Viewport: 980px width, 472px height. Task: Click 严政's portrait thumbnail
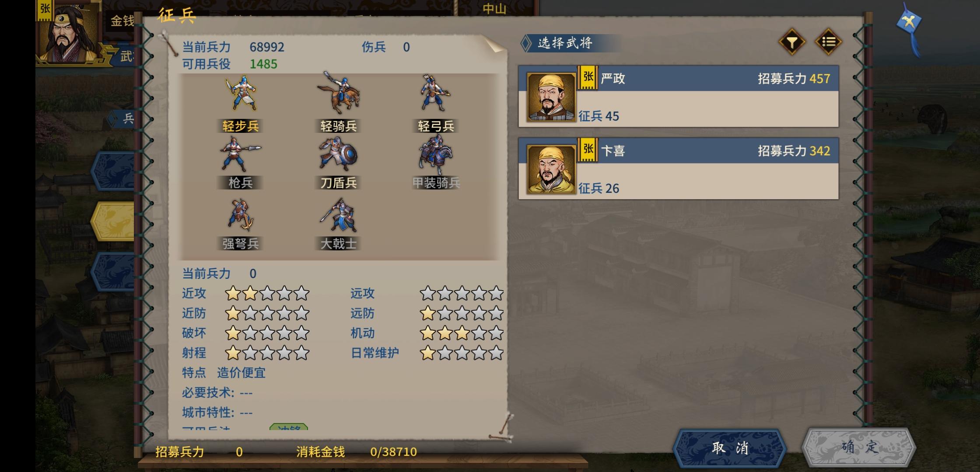click(x=551, y=97)
